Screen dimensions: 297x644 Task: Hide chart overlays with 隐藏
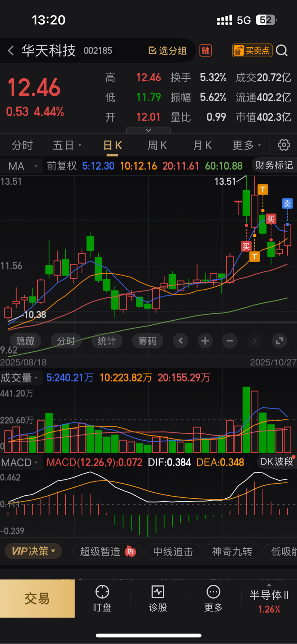coord(25,341)
